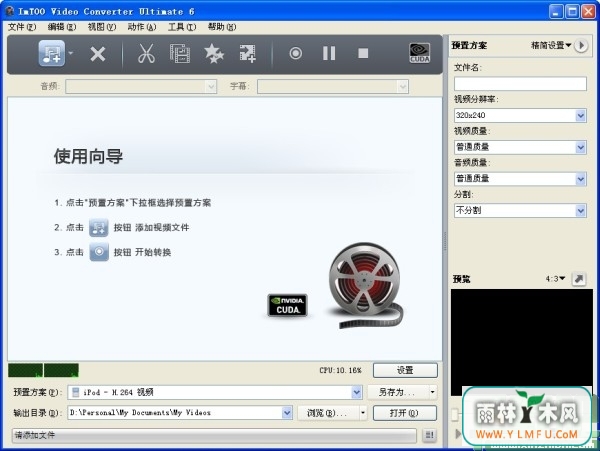Viewport: 600px width, 451px height.
Task: Pause conversion from the toolbar
Action: [x=329, y=53]
